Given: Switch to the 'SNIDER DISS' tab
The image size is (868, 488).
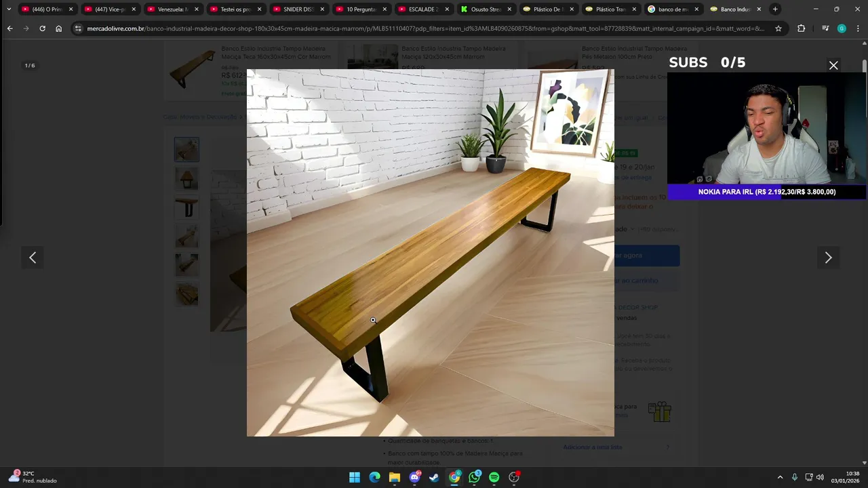Looking at the screenshot, I should click(298, 9).
